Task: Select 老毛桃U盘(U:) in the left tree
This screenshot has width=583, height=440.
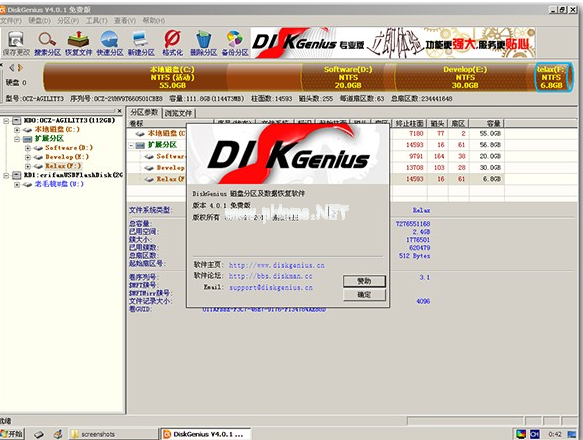Action: pyautogui.click(x=59, y=184)
